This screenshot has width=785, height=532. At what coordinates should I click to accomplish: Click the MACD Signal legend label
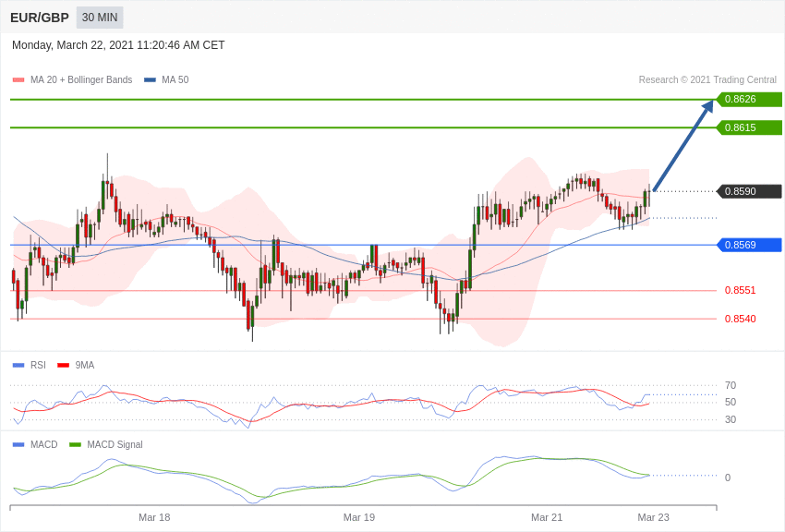(115, 444)
